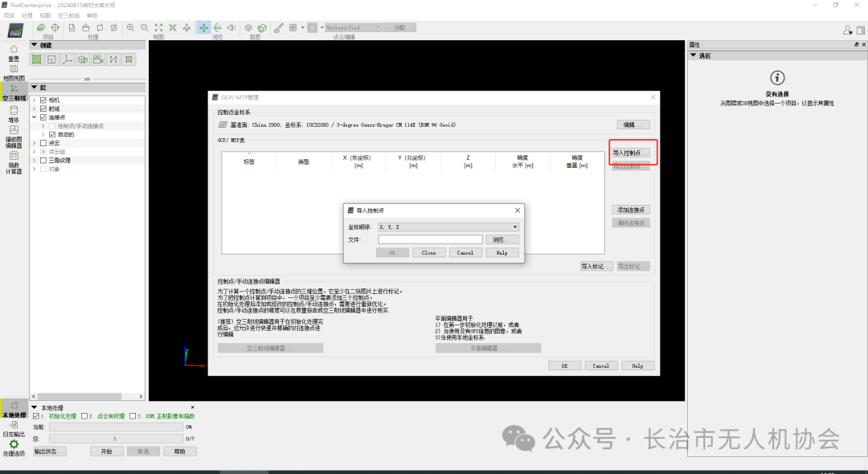Viewport: 868px width, 474px height.
Task: Click the 添加连接点 button
Action: 631,210
